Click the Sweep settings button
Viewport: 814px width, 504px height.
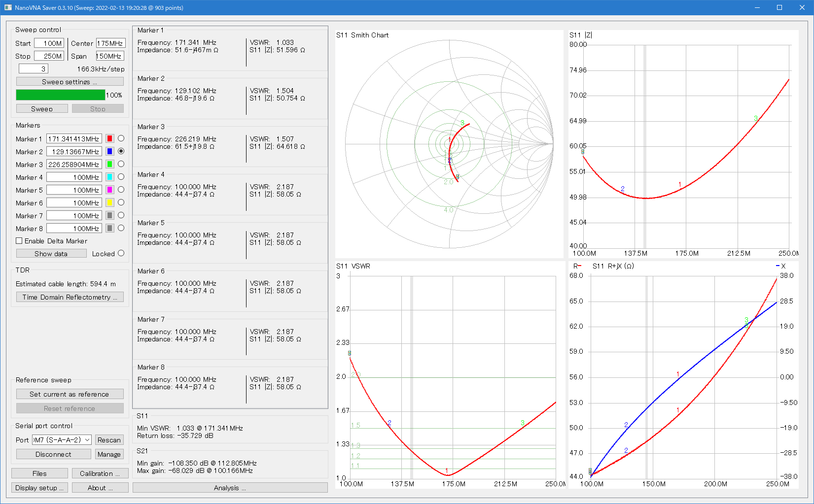(x=70, y=81)
